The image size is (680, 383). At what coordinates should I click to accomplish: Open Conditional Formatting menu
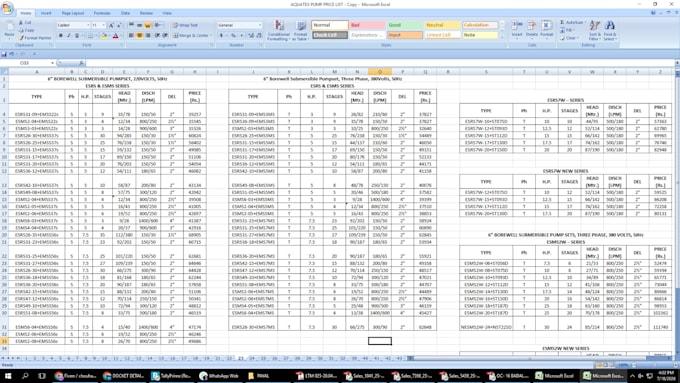278,30
